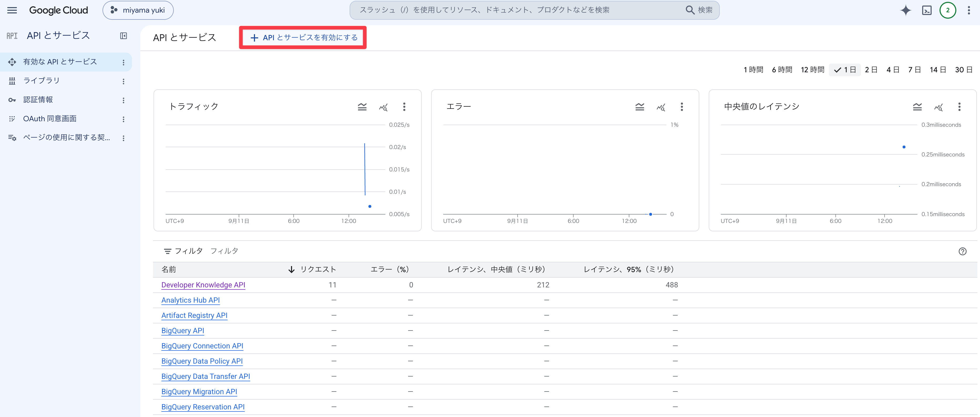
Task: Open more options for ページの使用 item
Action: click(123, 138)
